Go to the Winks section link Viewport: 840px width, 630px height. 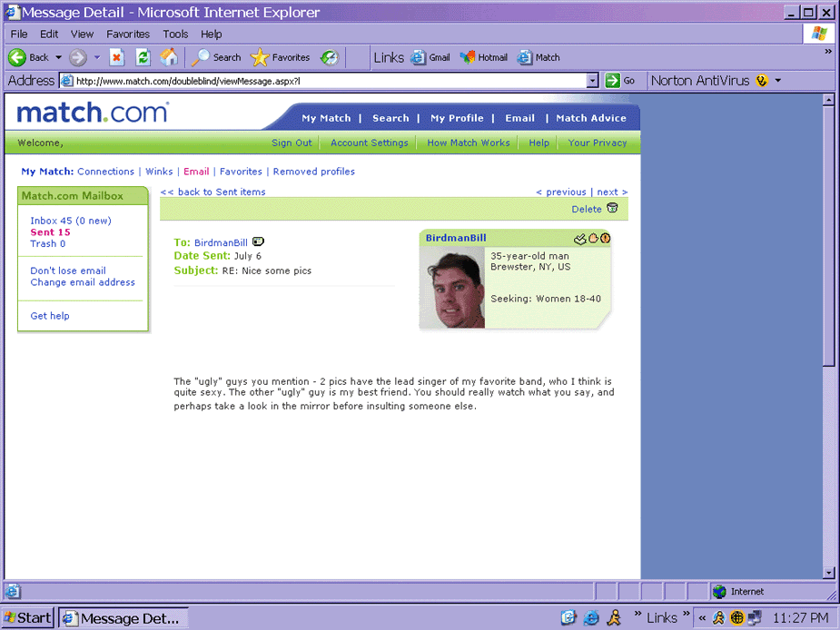point(159,172)
